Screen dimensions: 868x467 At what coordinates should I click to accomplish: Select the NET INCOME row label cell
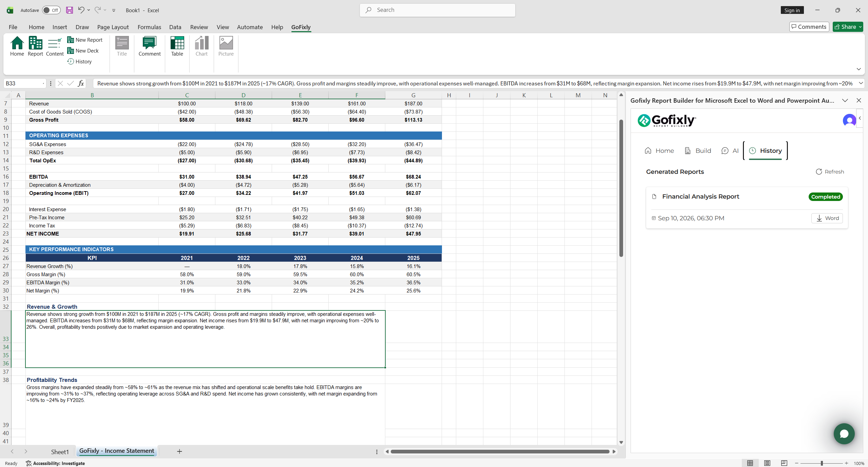pyautogui.click(x=92, y=233)
